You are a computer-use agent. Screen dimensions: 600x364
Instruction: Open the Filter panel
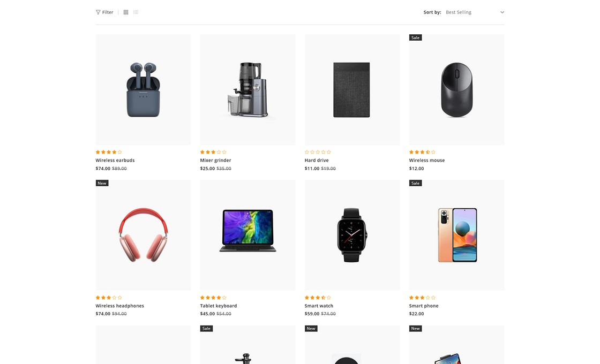click(x=104, y=12)
